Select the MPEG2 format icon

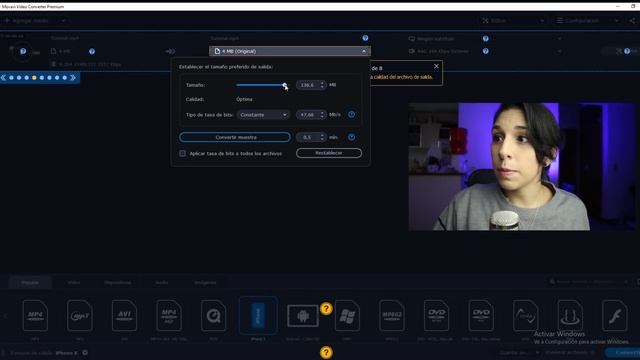pyautogui.click(x=392, y=316)
